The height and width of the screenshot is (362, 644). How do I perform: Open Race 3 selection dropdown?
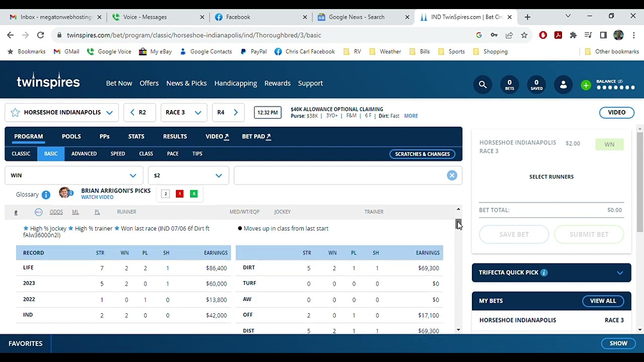click(x=184, y=112)
